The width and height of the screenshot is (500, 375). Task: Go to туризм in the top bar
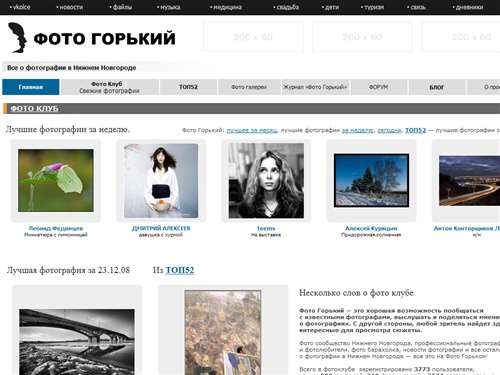point(374,7)
